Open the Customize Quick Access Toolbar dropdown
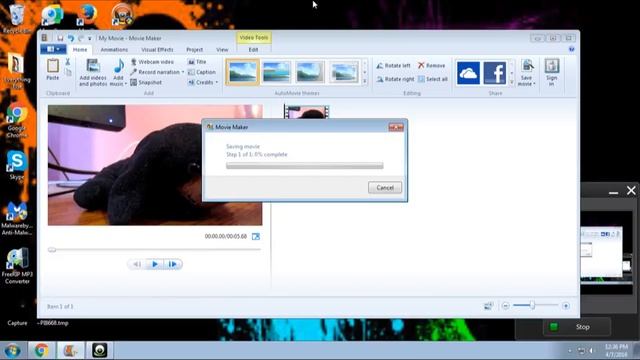Screen dimensions: 640x360 coord(89,38)
